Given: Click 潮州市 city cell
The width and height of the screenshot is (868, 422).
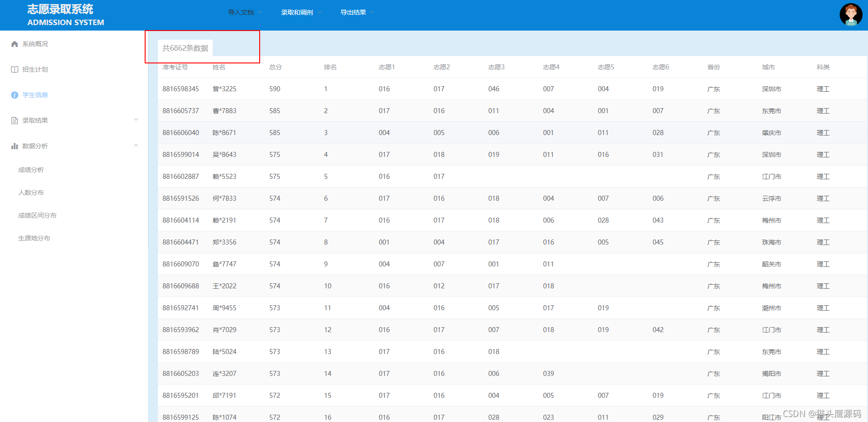Looking at the screenshot, I should tap(772, 308).
